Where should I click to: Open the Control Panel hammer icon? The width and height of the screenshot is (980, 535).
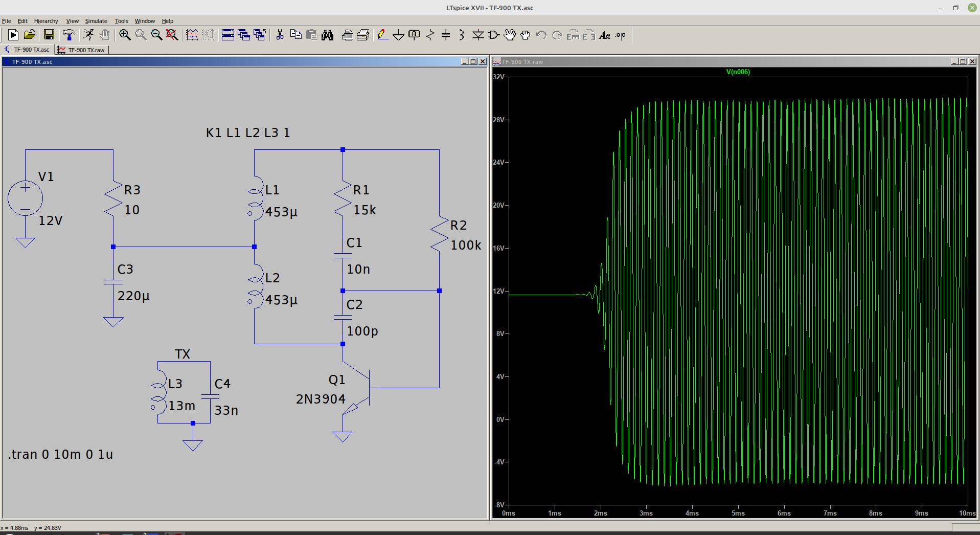coord(69,35)
